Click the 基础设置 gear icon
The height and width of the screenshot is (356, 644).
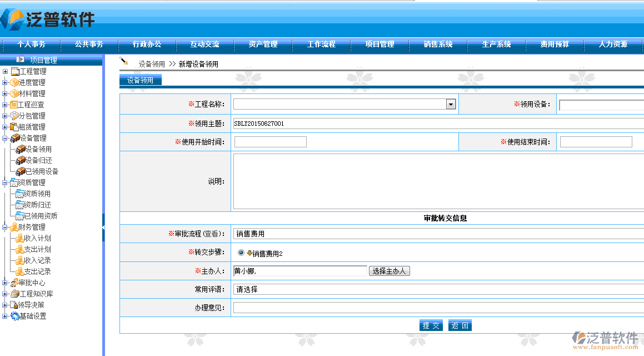pyautogui.click(x=15, y=316)
